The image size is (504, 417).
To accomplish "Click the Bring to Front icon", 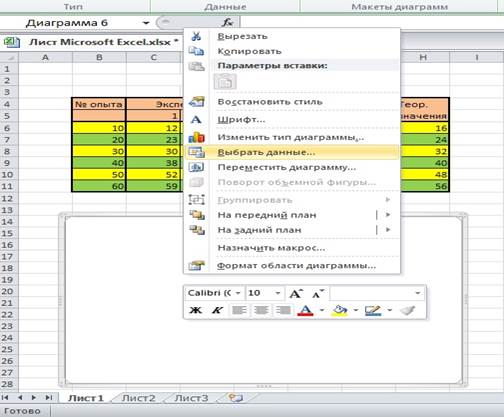I will [x=197, y=215].
